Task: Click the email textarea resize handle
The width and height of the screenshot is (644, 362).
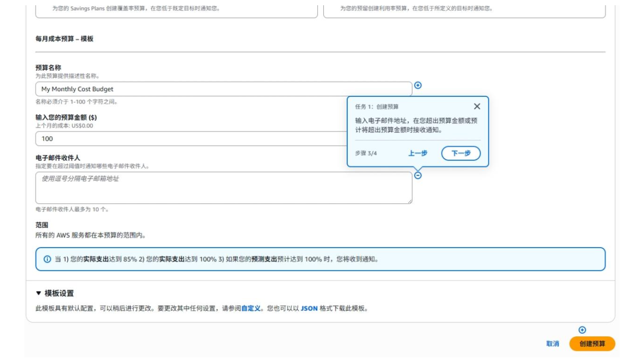Action: (x=410, y=201)
